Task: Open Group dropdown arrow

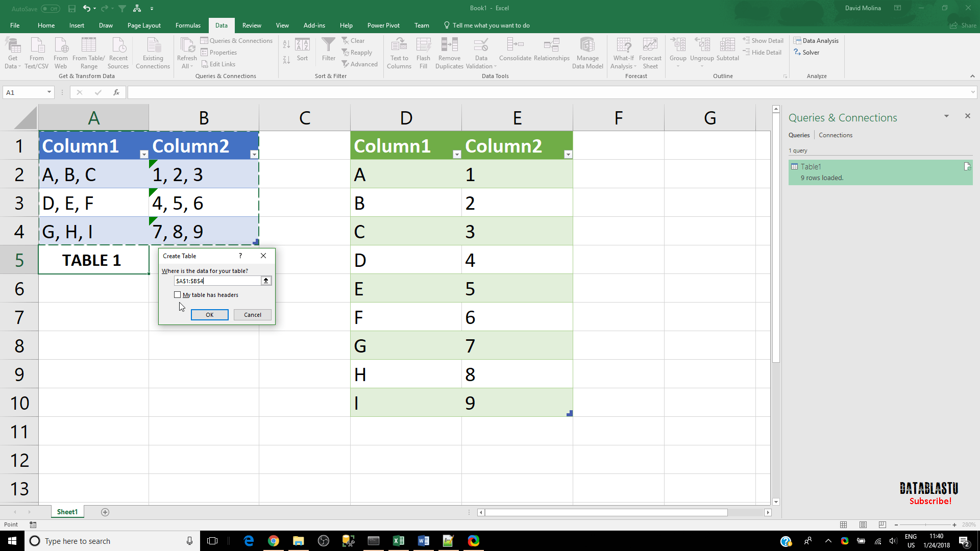Action: (678, 66)
